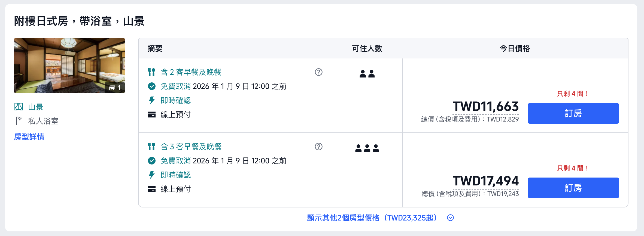The width and height of the screenshot is (644, 236).
Task: Click the free cancellation checkmark icon
Action: pos(153,86)
